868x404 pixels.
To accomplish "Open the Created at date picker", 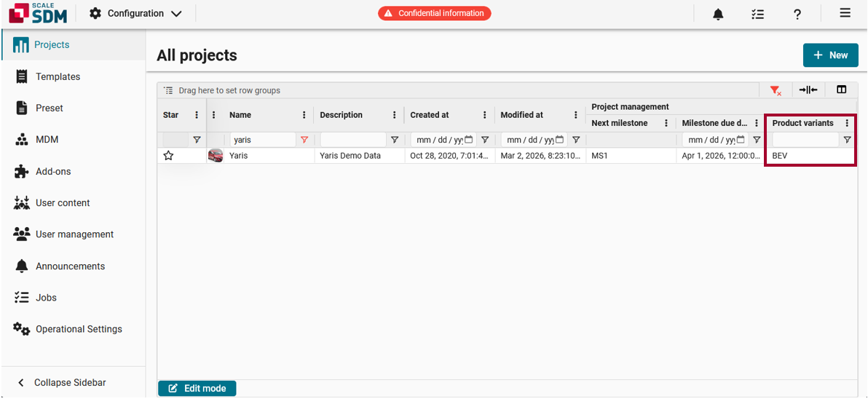I will [469, 140].
